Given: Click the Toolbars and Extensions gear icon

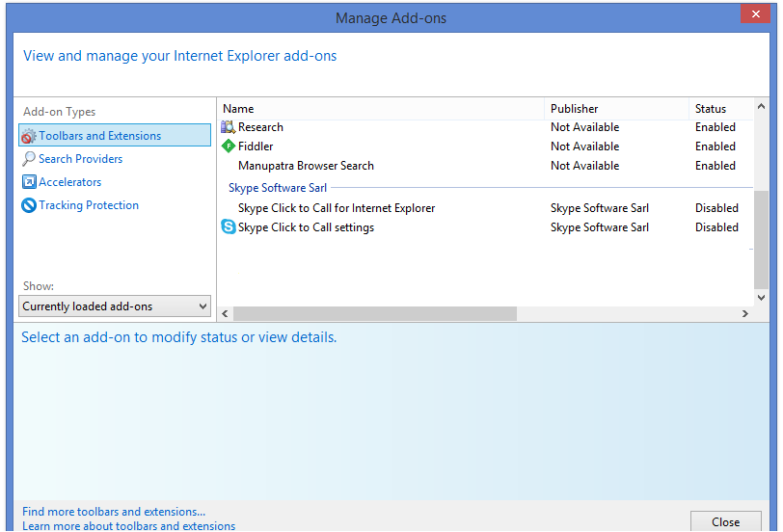Looking at the screenshot, I should point(29,136).
